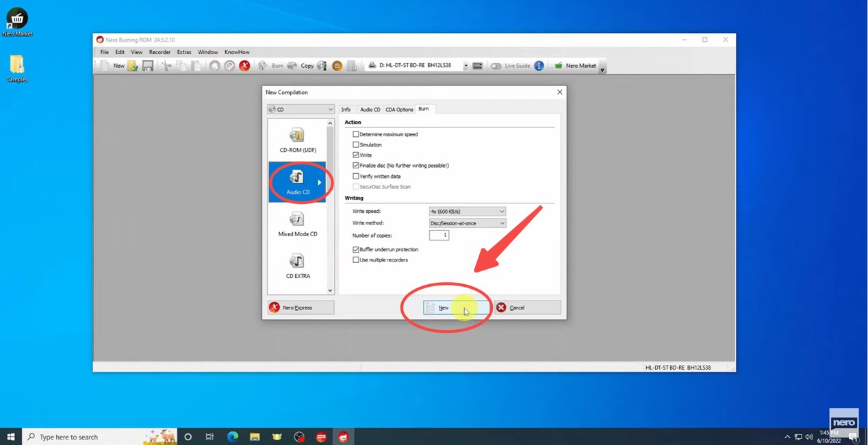
Task: Open File Explorer from the taskbar
Action: (x=255, y=437)
